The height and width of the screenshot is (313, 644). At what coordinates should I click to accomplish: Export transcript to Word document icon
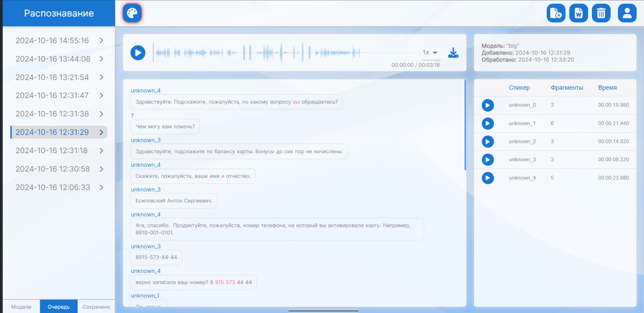(x=578, y=13)
